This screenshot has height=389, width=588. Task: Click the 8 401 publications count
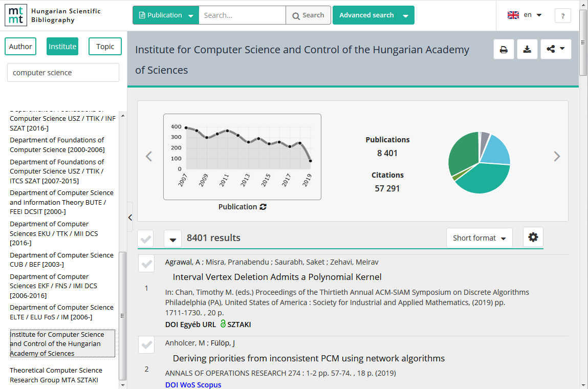[x=387, y=153]
